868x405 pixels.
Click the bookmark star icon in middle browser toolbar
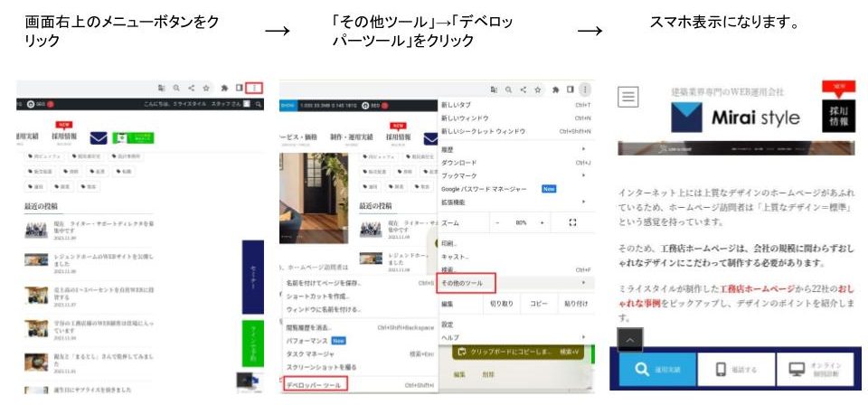tap(536, 89)
